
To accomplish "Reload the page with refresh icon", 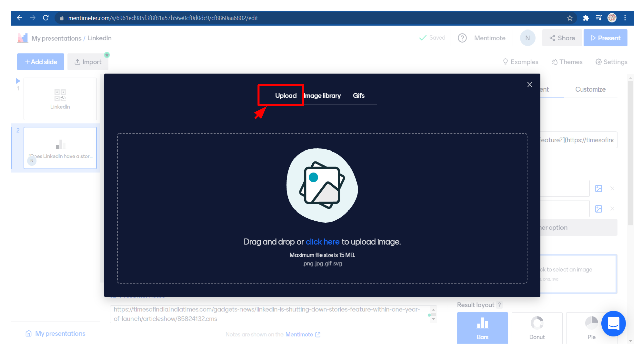I will 46,18.
